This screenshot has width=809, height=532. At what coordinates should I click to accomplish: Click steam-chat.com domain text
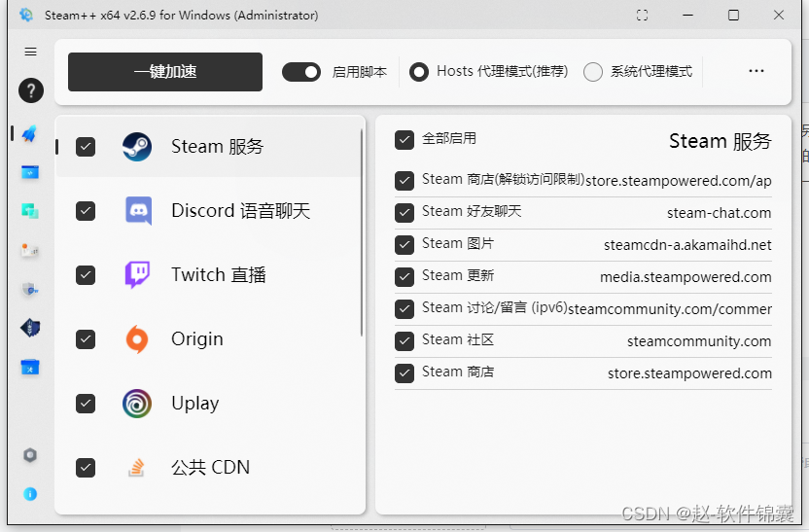(x=719, y=213)
